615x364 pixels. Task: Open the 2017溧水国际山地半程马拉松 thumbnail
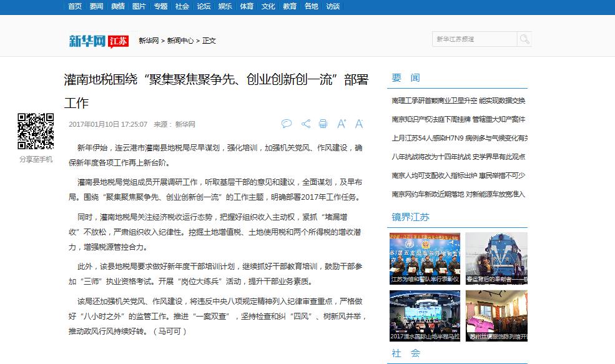425,317
